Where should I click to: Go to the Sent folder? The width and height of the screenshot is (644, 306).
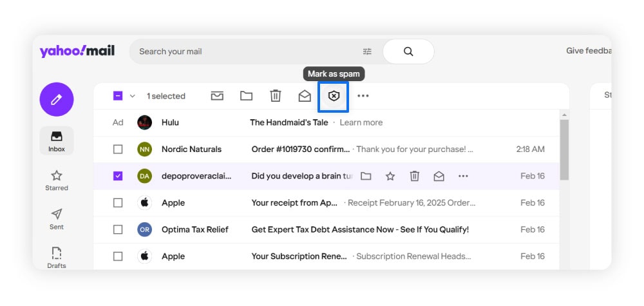tap(57, 219)
